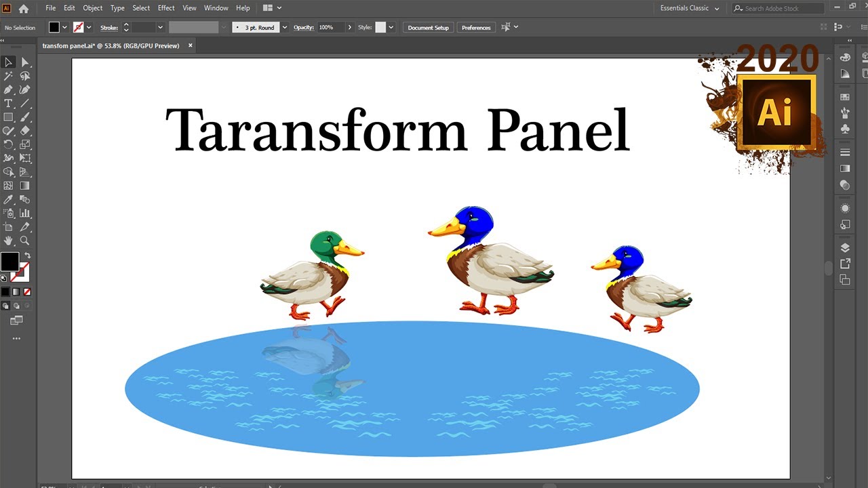Screen dimensions: 868x488
Task: Open the Effect menu
Action: pyautogui.click(x=166, y=8)
